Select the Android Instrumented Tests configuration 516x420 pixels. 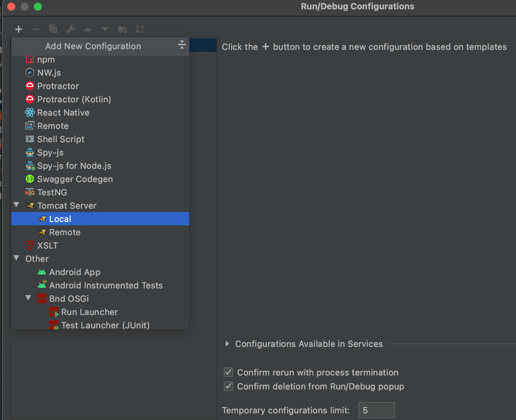(100, 285)
